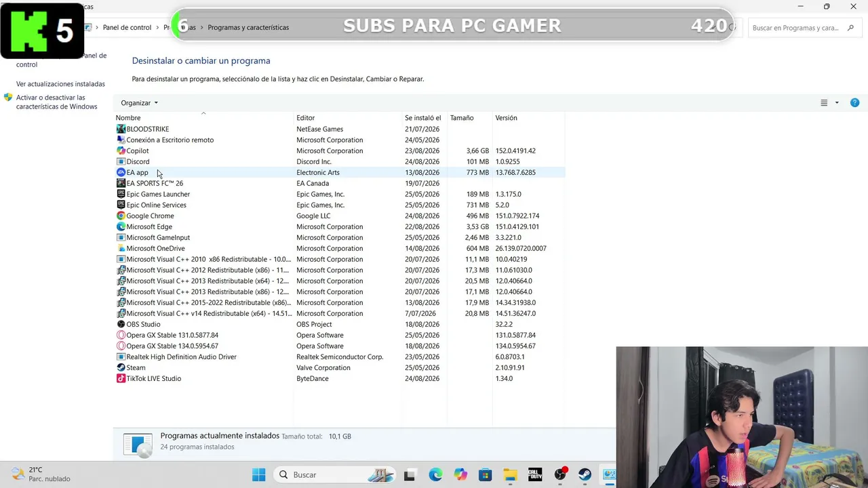Click the ByteDance editor cell
The width and height of the screenshot is (868, 488).
[313, 378]
